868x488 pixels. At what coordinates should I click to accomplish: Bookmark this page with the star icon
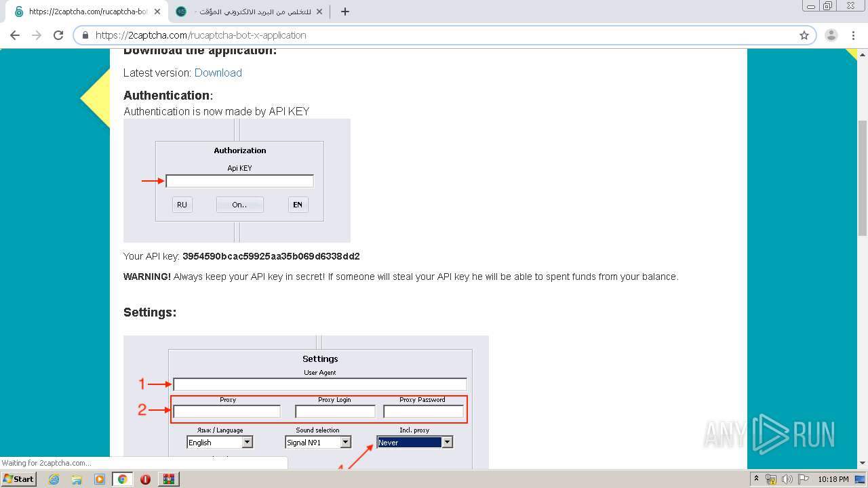tap(804, 35)
